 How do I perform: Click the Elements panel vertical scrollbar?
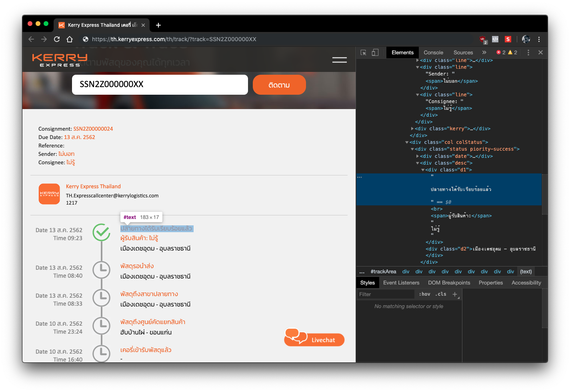click(544, 195)
